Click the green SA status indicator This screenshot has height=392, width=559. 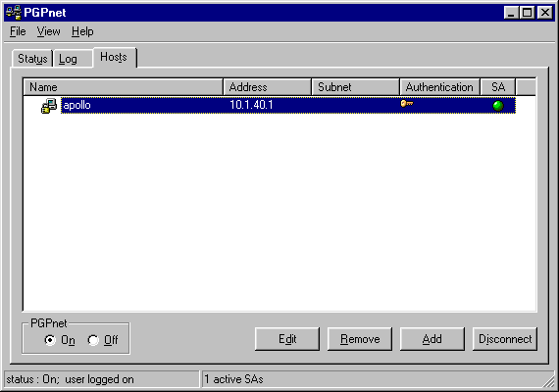tap(498, 106)
